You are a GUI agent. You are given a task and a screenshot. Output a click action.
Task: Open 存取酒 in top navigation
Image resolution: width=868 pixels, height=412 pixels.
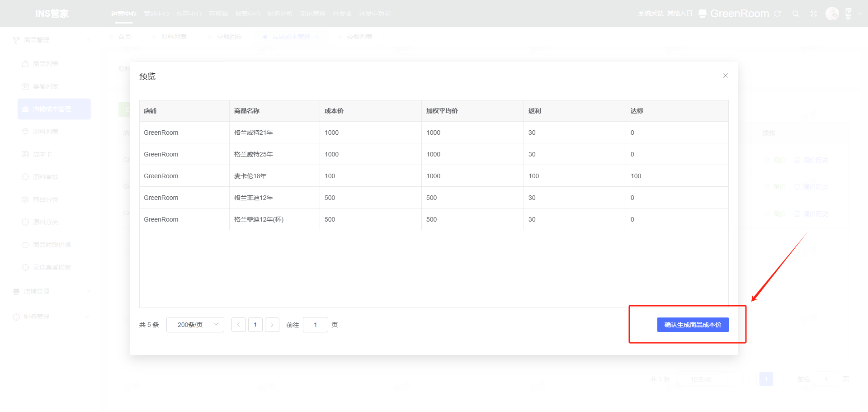tap(218, 14)
